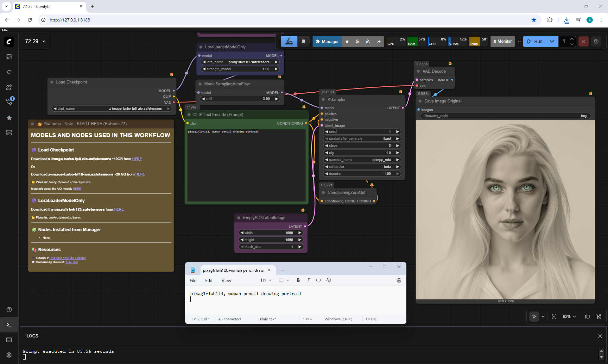Open Notepad settings gear icon
This screenshot has height=364, width=608.
[x=399, y=280]
